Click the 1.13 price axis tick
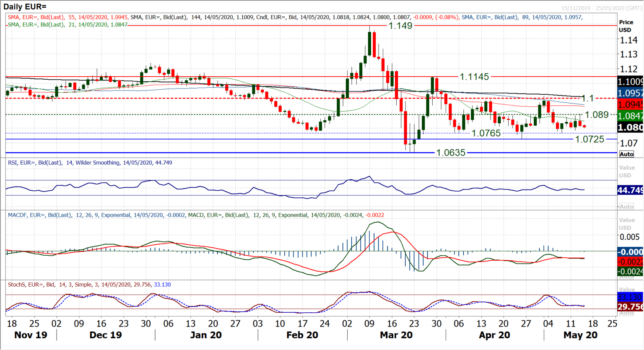This screenshot has height=350, width=644. 629,54
